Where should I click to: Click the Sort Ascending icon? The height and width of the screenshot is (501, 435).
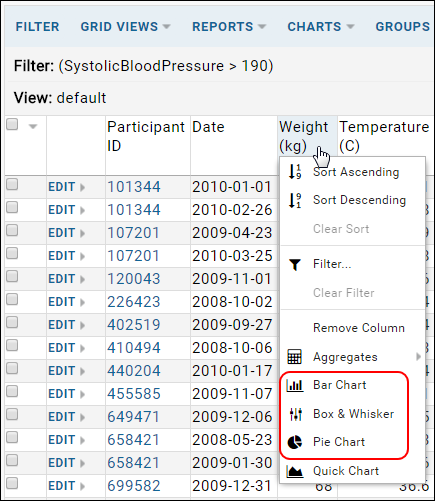pos(295,172)
